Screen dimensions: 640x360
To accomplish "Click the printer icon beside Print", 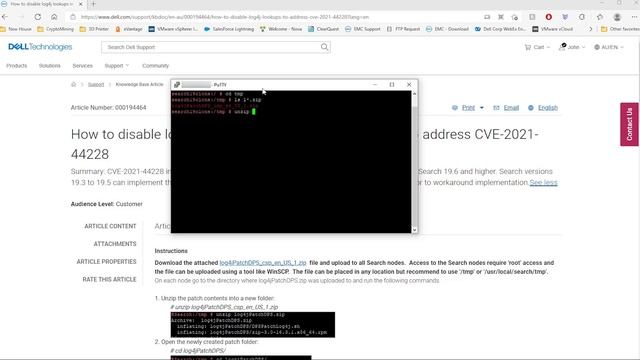I will coord(455,108).
